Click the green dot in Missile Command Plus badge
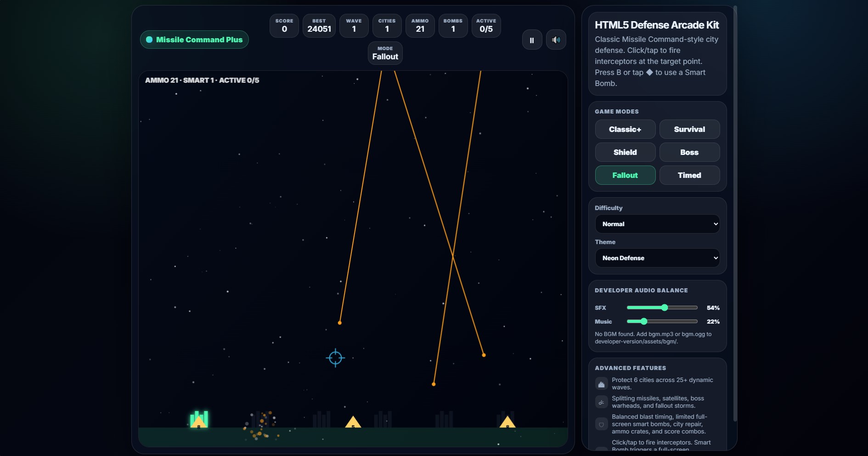Image resolution: width=868 pixels, height=456 pixels. [x=149, y=40]
